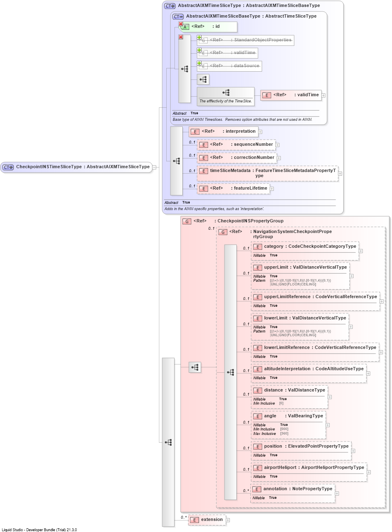Expand the annotation element
Screen dimensions: 392x532
click(337, 494)
